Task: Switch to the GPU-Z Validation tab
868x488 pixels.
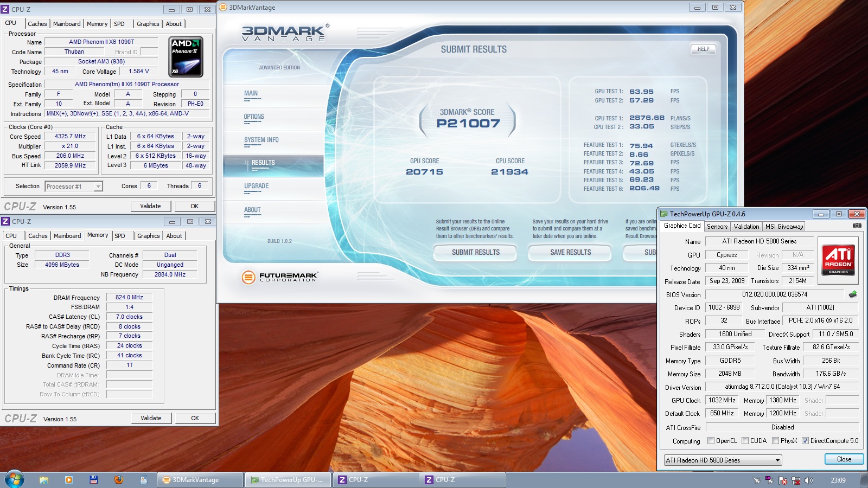Action: [x=746, y=227]
